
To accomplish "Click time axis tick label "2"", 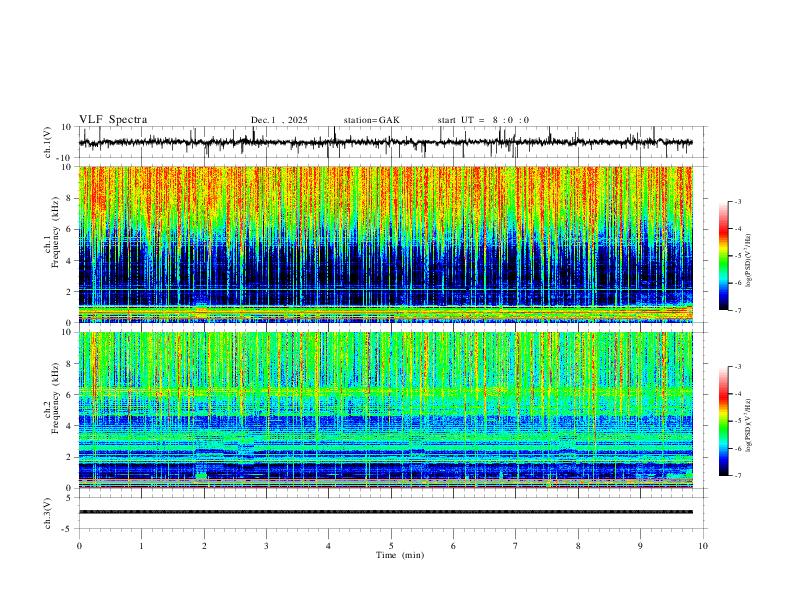I will tap(204, 546).
